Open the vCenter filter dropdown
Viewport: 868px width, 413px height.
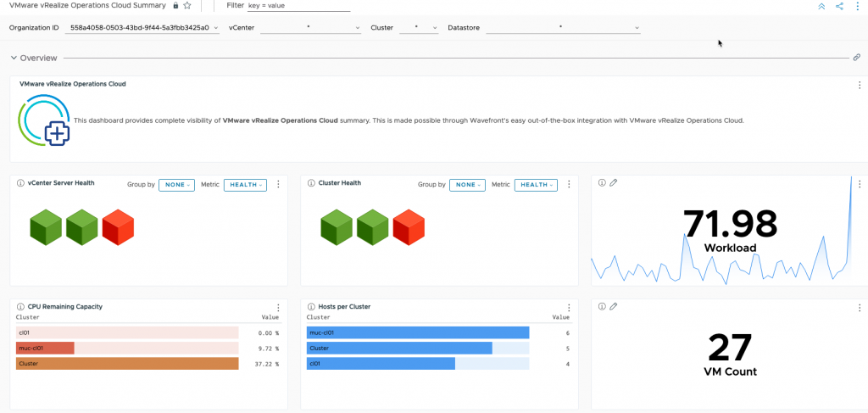point(310,28)
